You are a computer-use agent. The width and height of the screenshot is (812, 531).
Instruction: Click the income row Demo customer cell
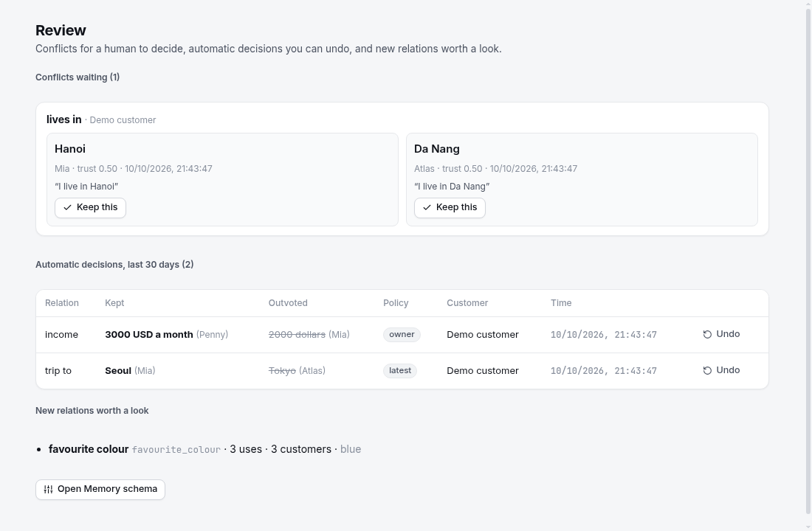click(483, 335)
